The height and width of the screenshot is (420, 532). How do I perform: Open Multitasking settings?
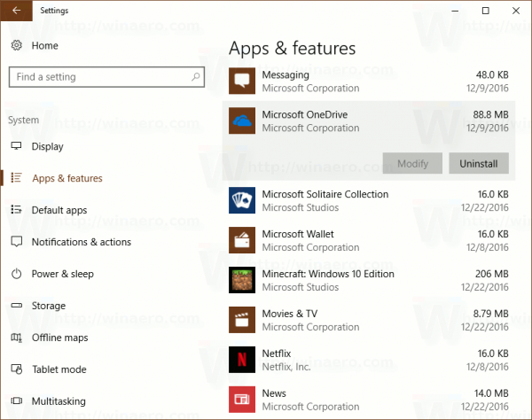point(59,401)
